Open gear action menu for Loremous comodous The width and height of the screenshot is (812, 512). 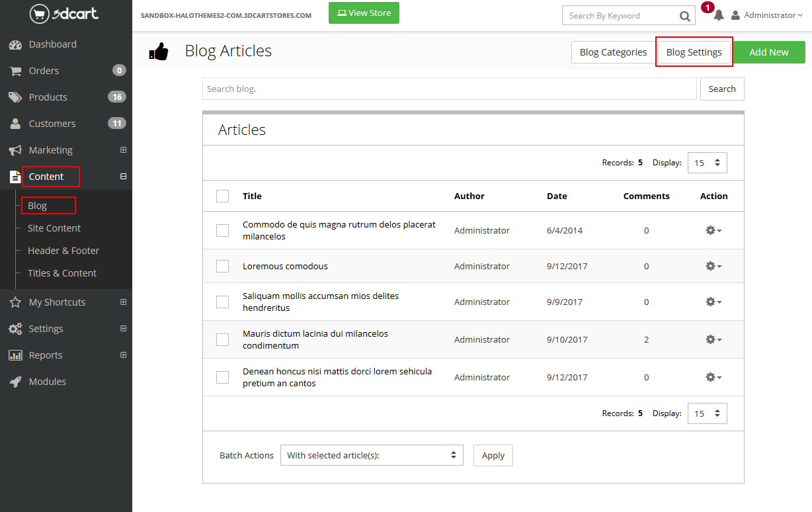(713, 266)
